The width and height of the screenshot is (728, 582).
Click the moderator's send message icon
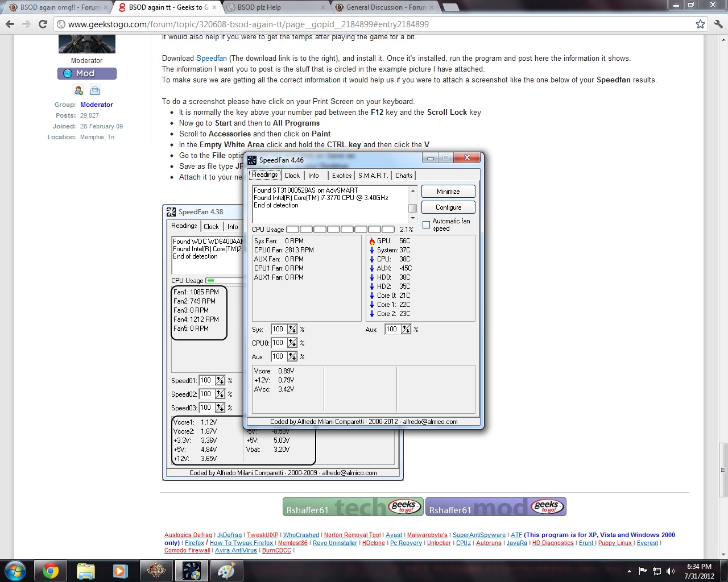pyautogui.click(x=95, y=90)
